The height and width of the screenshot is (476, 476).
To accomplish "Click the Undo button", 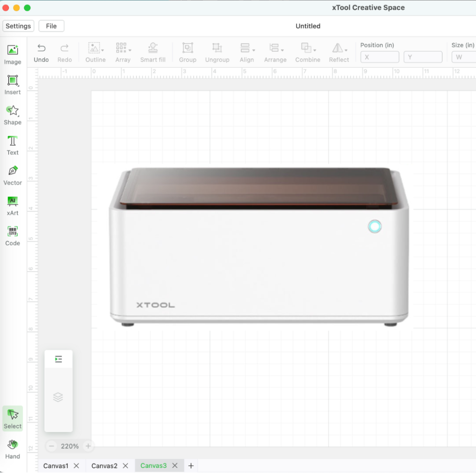I will (41, 52).
